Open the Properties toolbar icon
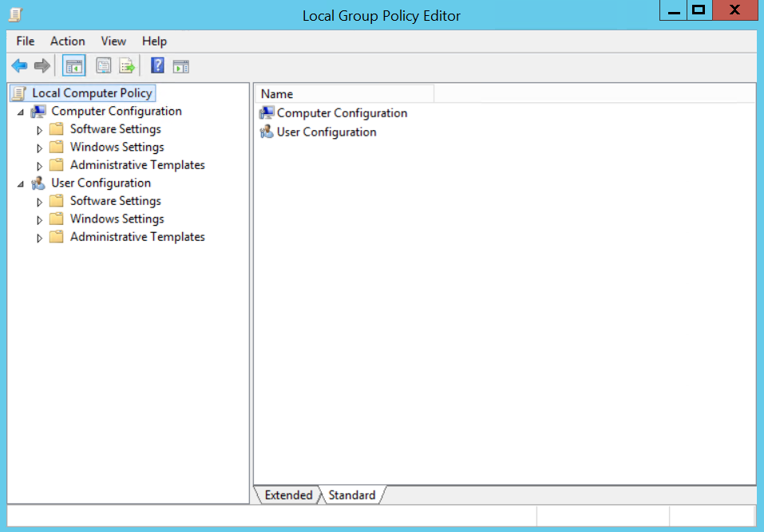 [103, 65]
